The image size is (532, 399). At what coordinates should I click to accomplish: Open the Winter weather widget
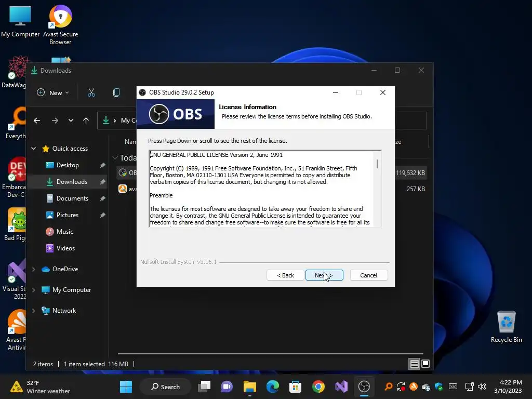[40, 387]
